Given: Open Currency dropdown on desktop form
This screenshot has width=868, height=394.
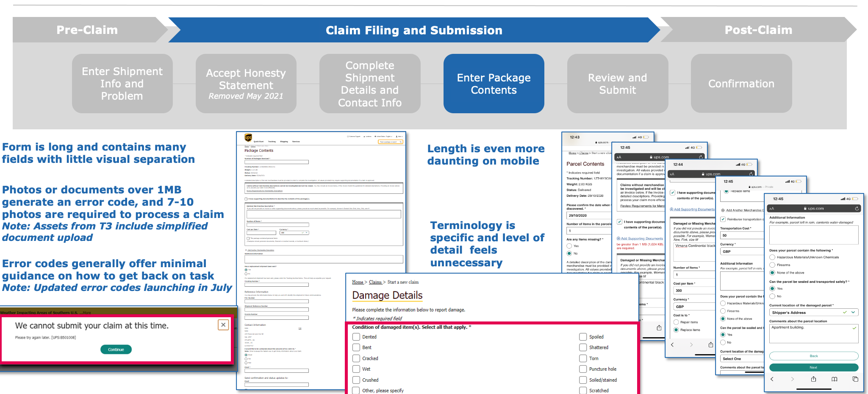Looking at the screenshot, I should 294,233.
